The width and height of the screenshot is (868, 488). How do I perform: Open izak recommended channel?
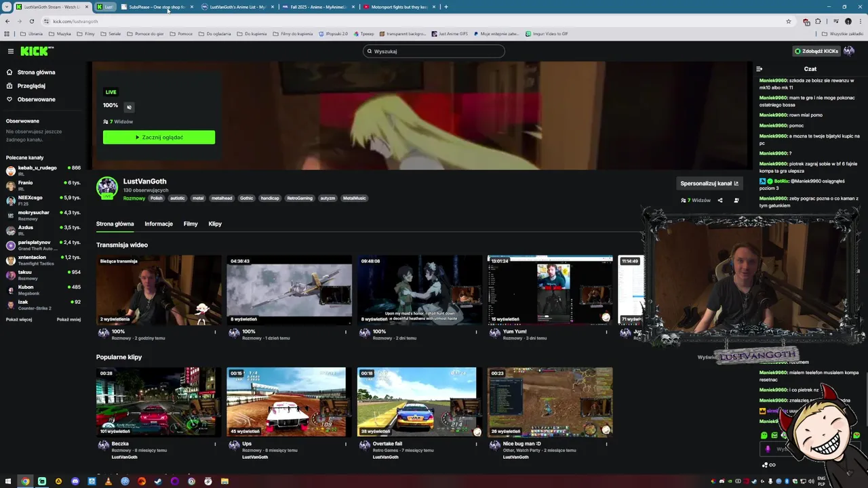point(43,304)
